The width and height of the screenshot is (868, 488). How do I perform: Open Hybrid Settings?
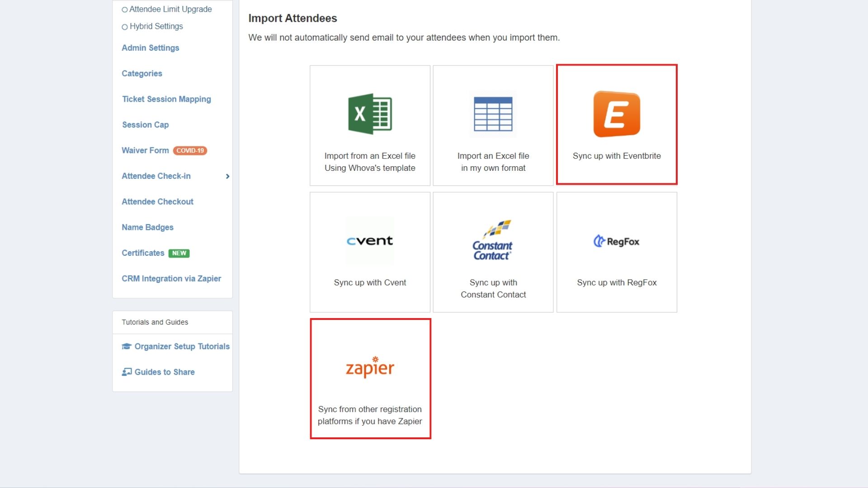[x=156, y=26]
